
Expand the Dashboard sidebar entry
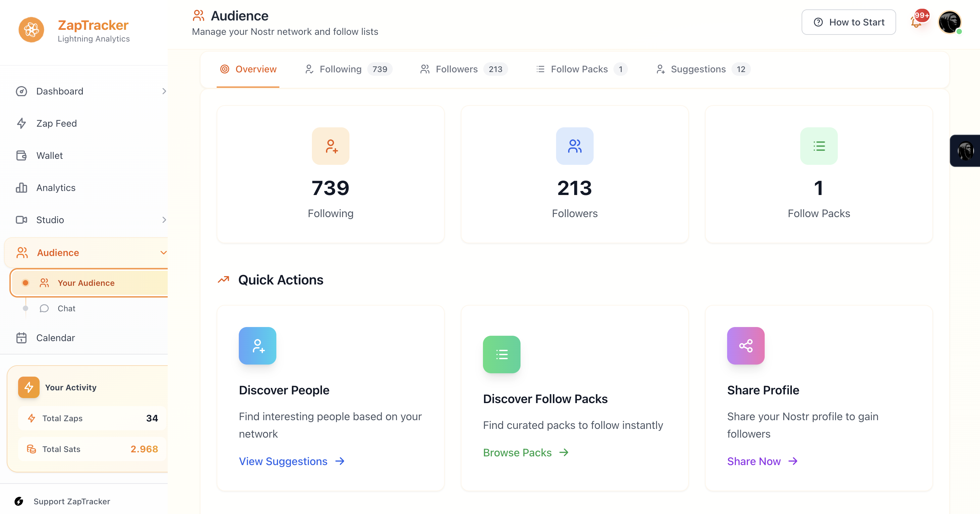(164, 91)
